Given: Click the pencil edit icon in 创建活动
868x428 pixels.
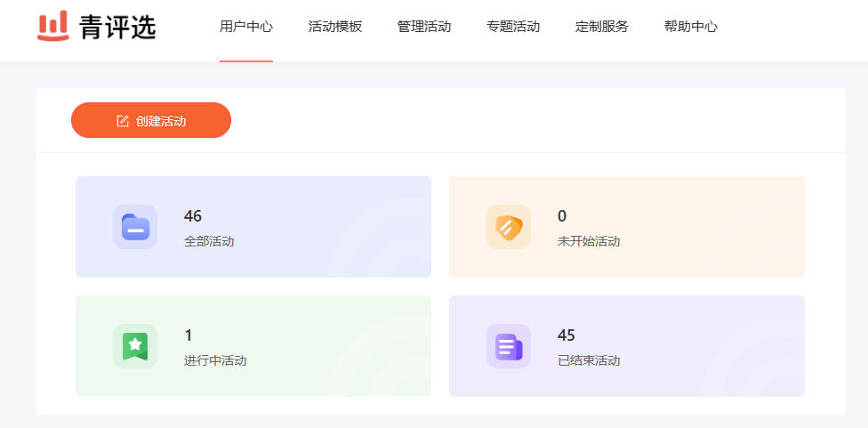Looking at the screenshot, I should 123,121.
